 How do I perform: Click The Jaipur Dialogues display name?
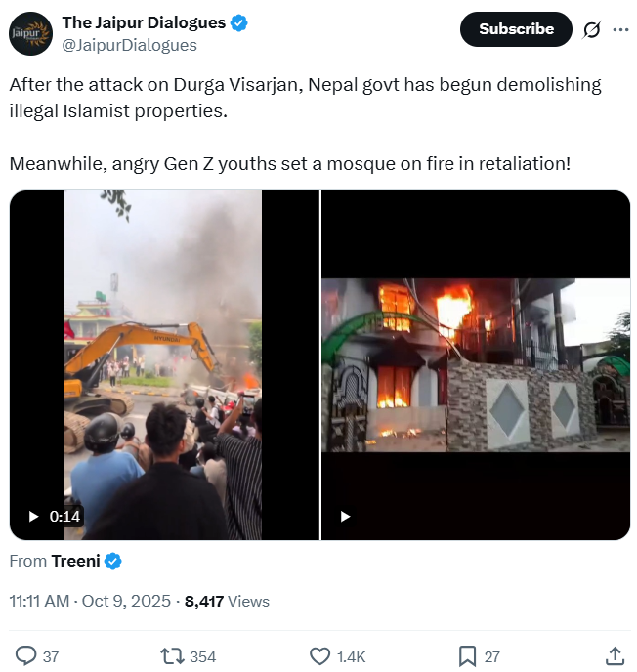(144, 22)
